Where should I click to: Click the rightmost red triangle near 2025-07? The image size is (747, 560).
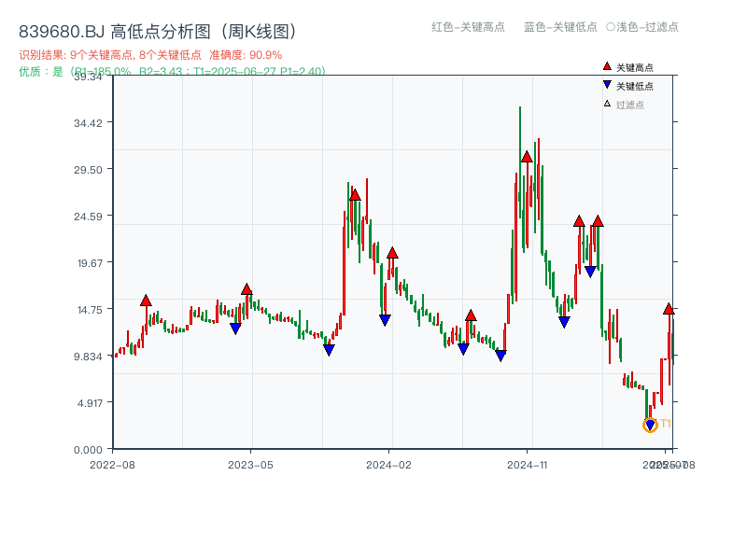point(669,308)
